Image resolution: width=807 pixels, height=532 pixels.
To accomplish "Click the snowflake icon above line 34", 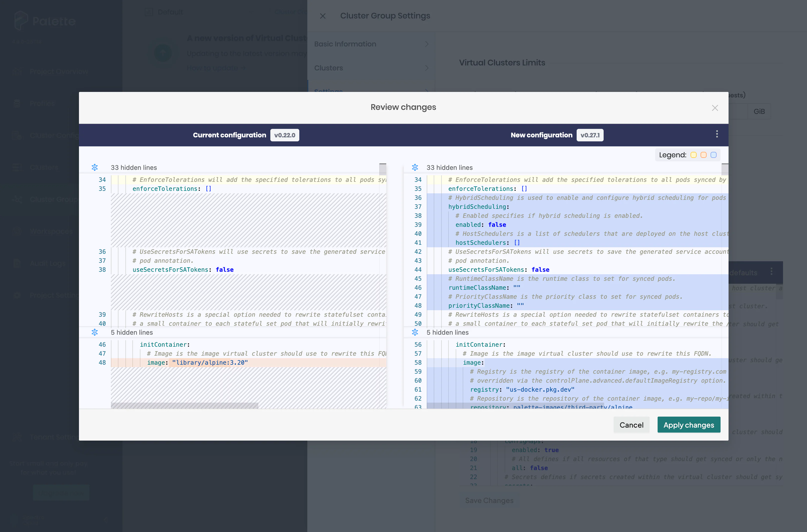I will (x=95, y=167).
